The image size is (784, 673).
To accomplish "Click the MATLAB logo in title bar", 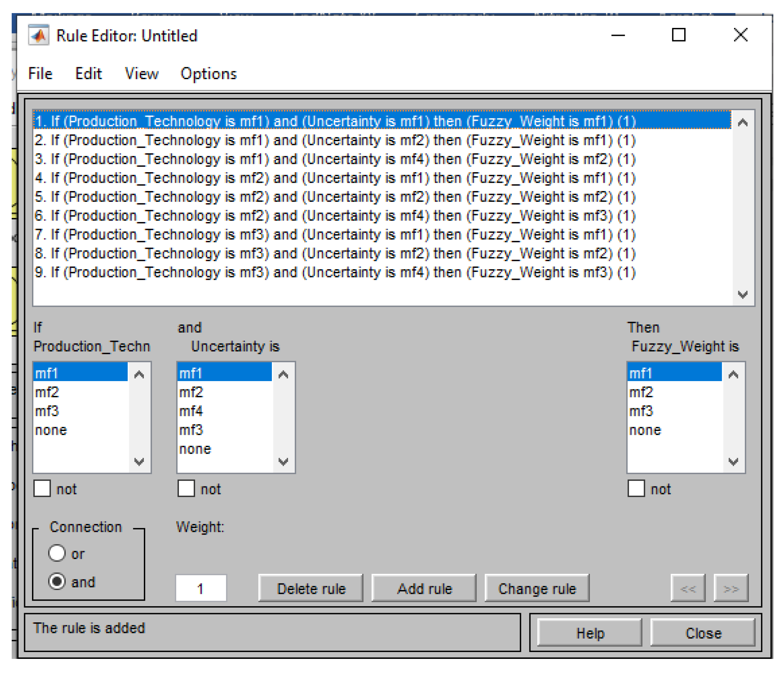I will (39, 35).
